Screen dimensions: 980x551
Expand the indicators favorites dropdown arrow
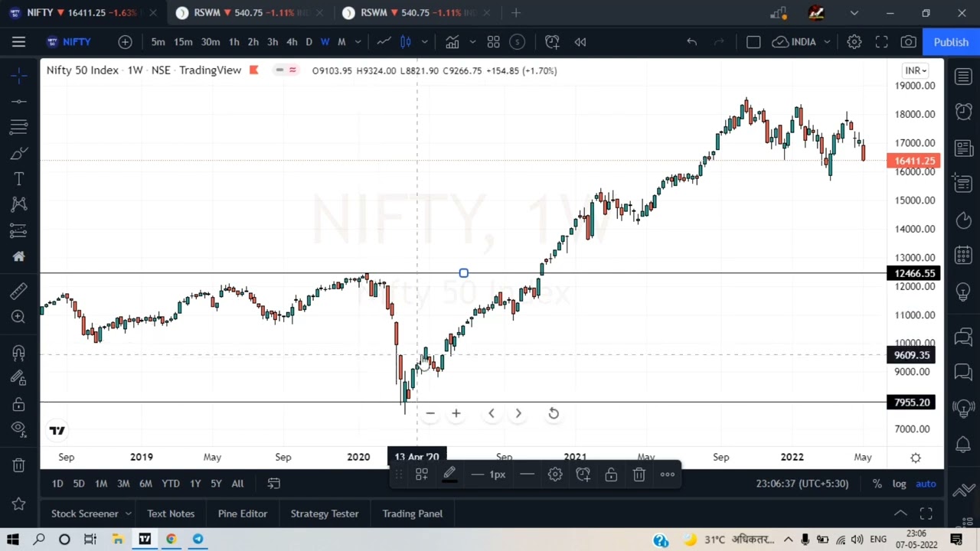click(x=472, y=42)
